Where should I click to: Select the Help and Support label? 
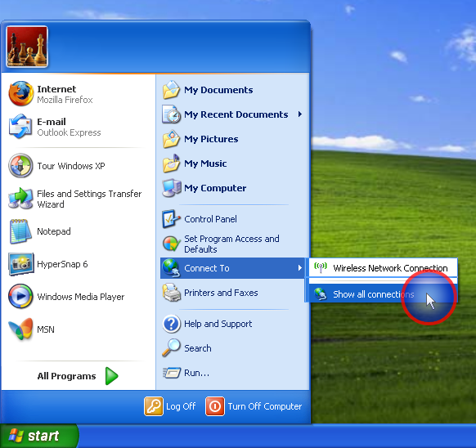click(218, 324)
